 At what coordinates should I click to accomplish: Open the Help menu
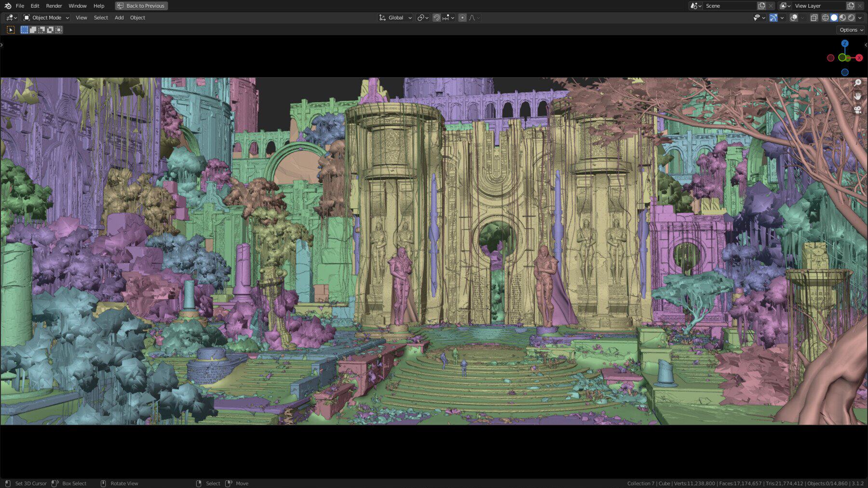pyautogui.click(x=99, y=6)
